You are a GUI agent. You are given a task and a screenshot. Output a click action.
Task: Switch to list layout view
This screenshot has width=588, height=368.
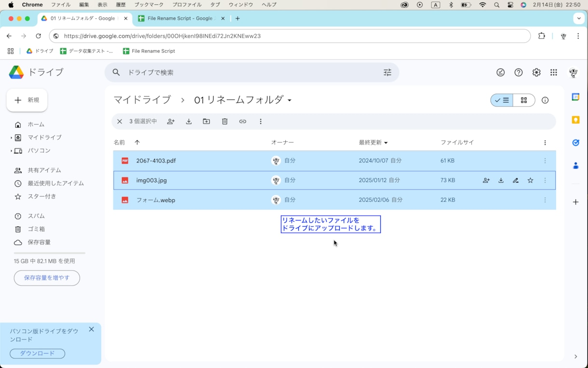pyautogui.click(x=502, y=100)
